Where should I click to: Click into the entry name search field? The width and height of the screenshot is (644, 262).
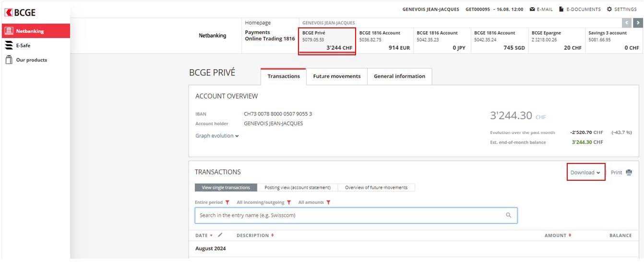click(x=356, y=215)
